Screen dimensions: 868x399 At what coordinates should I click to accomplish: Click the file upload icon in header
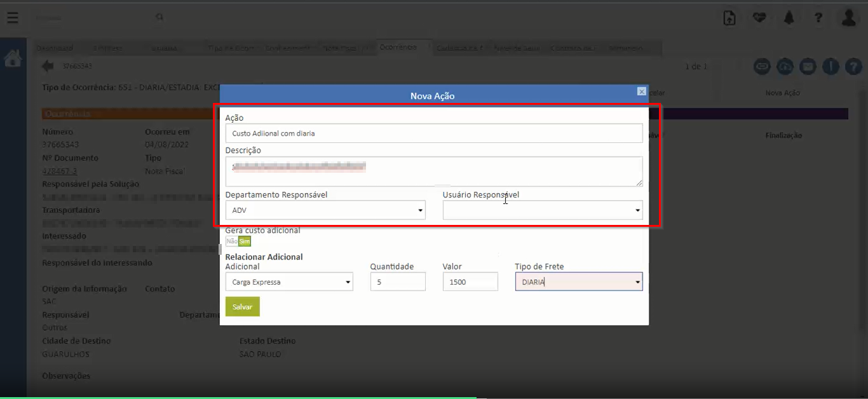tap(729, 18)
